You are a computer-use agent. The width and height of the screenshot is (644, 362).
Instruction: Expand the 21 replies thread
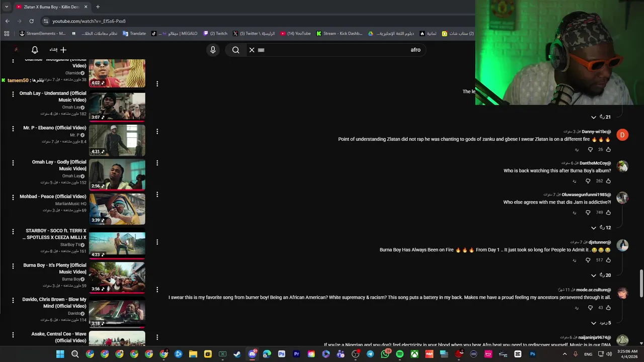tap(601, 117)
